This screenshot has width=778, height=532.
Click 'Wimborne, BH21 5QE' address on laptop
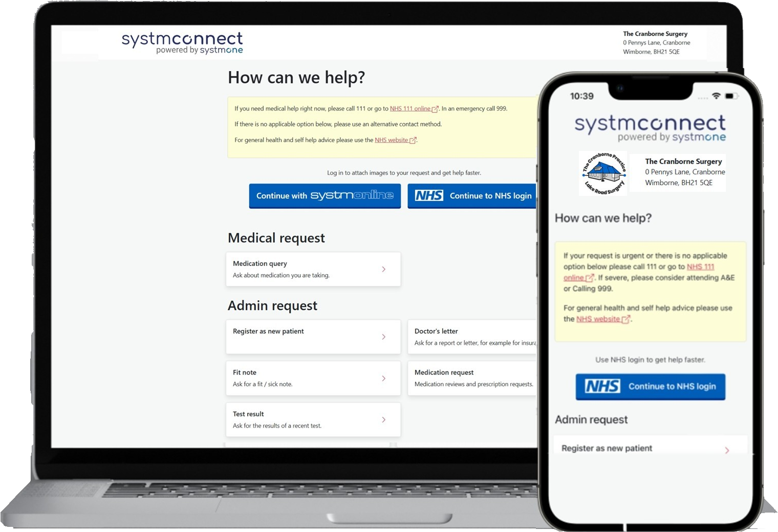[651, 52]
